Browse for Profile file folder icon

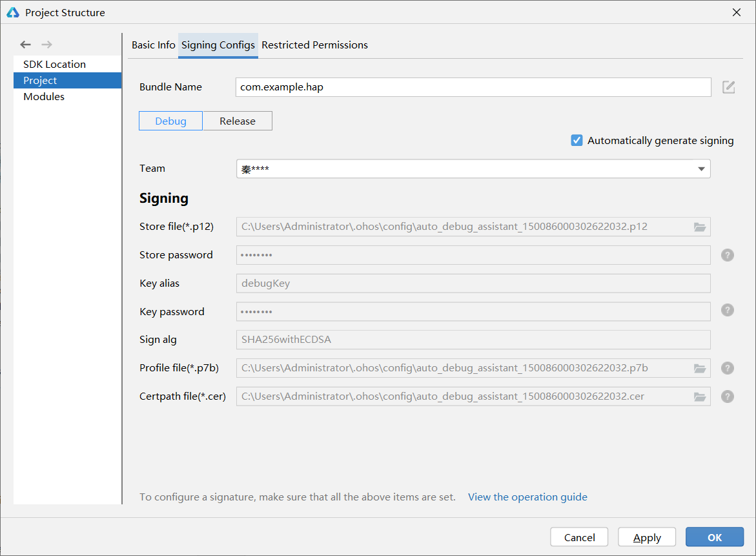[700, 368]
